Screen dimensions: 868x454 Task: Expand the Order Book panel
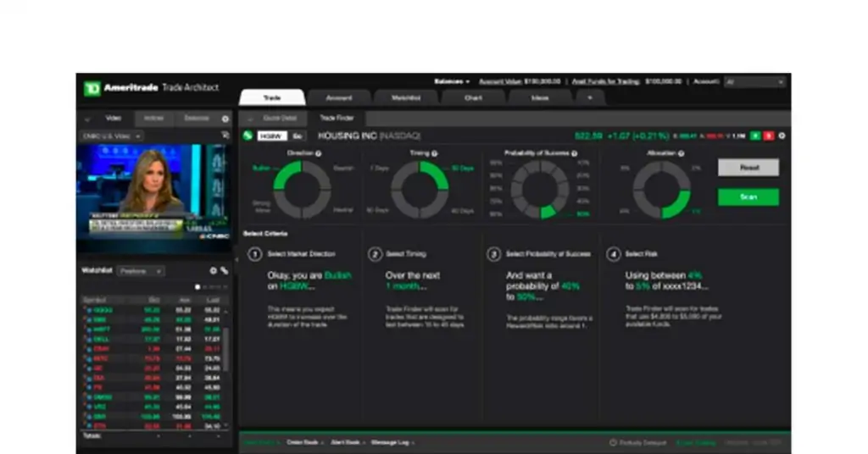pos(304,443)
